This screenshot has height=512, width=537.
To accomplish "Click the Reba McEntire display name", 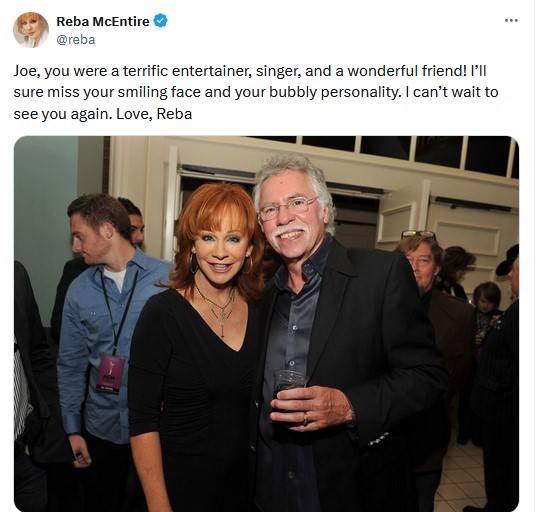I will [103, 21].
